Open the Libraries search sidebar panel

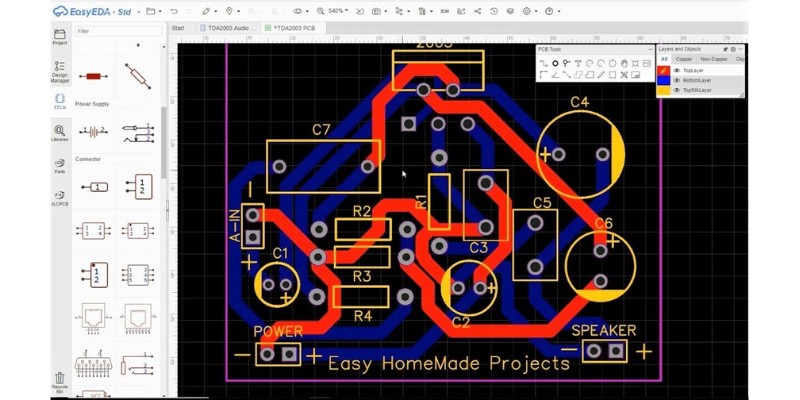click(60, 133)
